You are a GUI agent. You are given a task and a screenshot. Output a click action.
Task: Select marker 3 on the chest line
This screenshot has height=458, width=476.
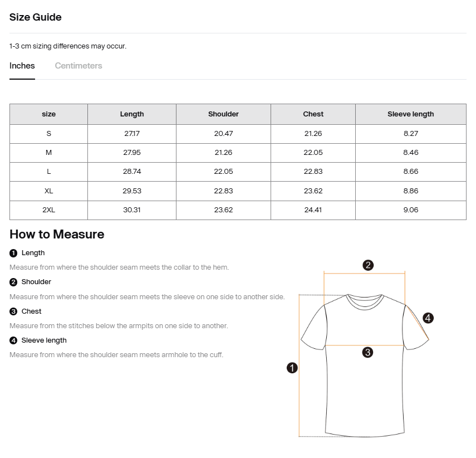click(x=367, y=352)
